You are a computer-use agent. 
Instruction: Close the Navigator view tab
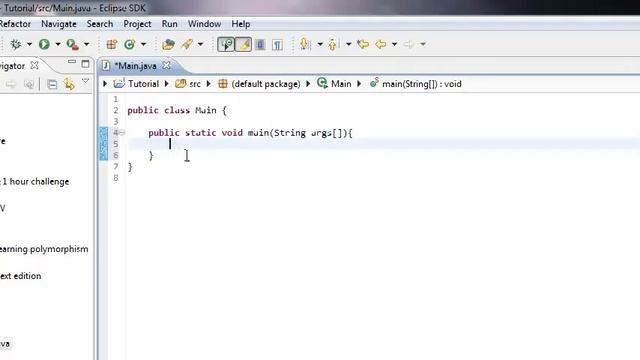[35, 65]
